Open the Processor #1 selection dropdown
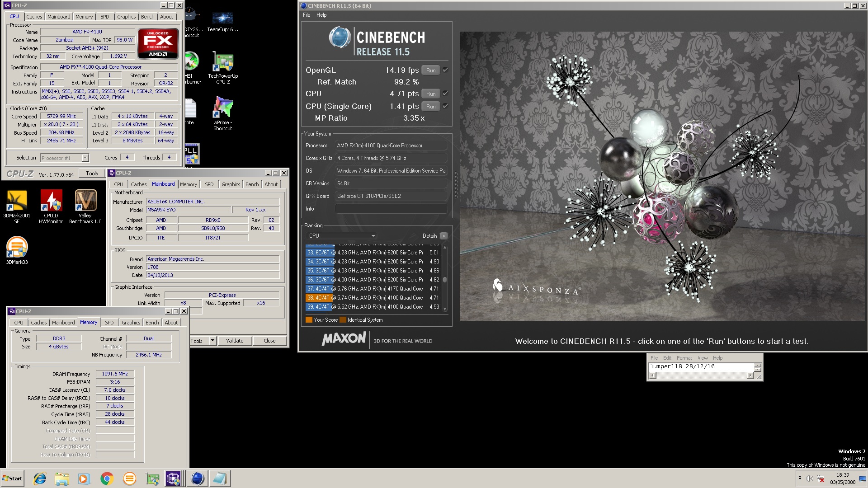Screen dimensions: 868x488 (x=65, y=158)
